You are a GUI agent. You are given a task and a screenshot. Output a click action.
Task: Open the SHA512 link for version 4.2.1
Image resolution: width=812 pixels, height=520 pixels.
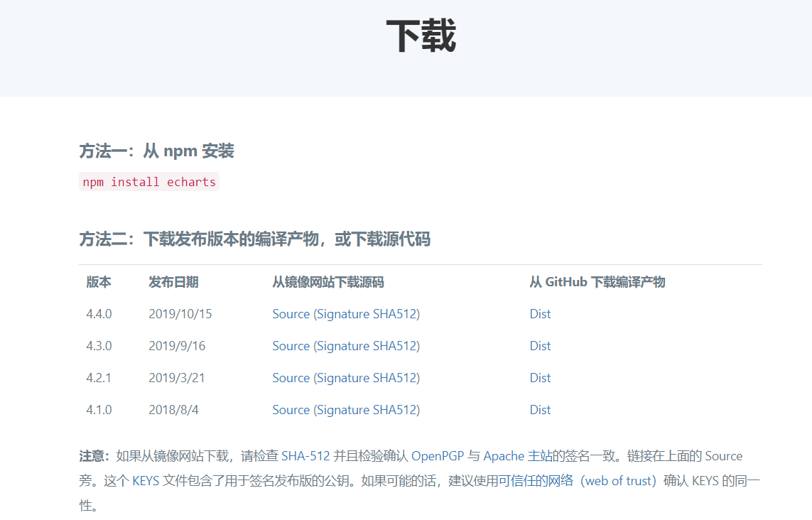click(x=394, y=378)
